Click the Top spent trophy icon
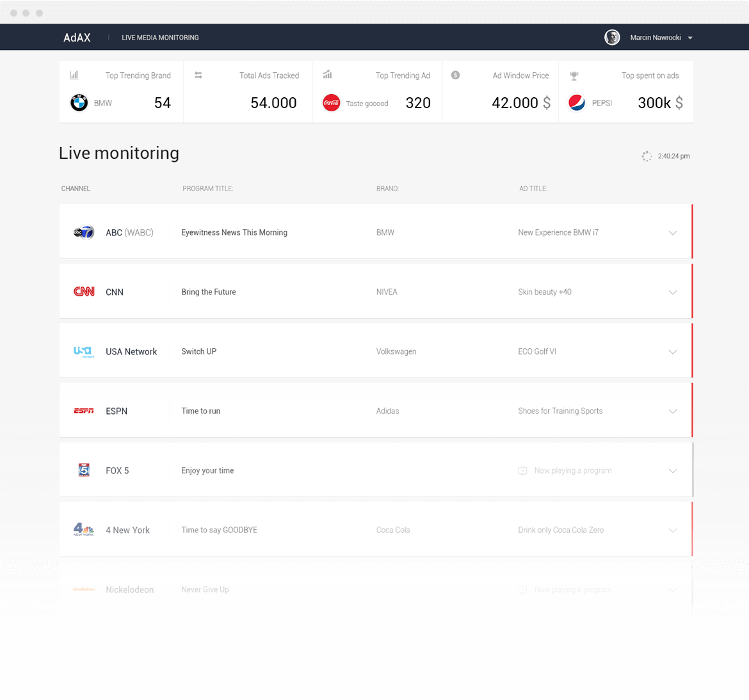 click(x=574, y=76)
